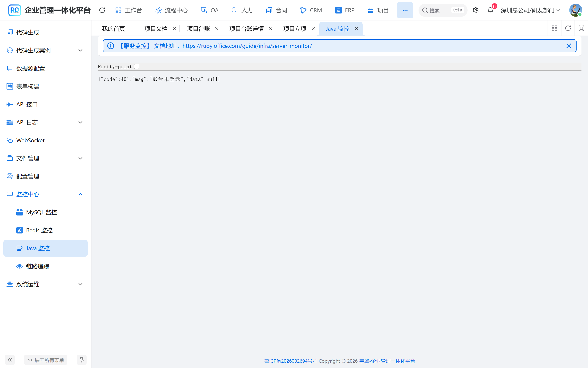The width and height of the screenshot is (588, 368).
Task: Click the RO platform logo
Action: [14, 10]
